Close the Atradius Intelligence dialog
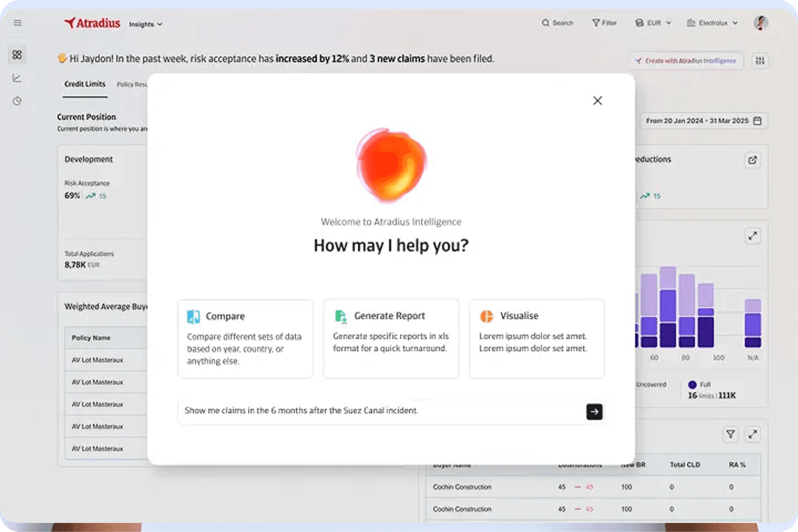The image size is (798, 532). 597,101
